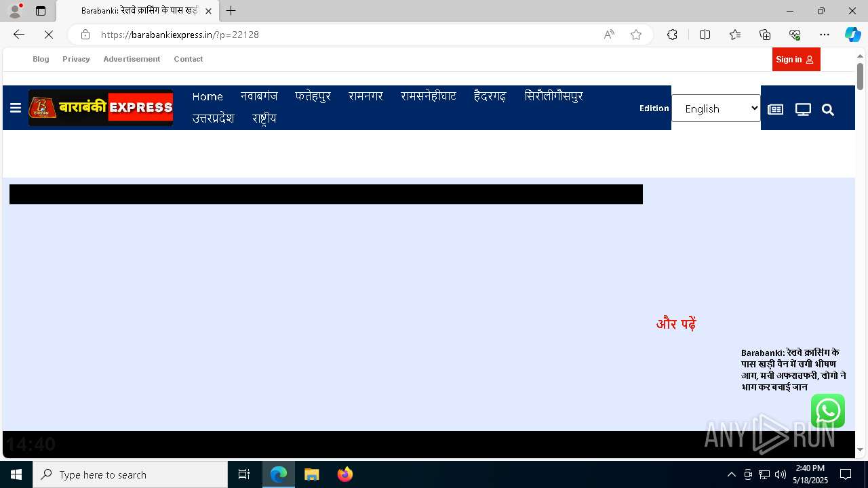Click the page vertical scrollbar thumb
The height and width of the screenshot is (488, 868).
tap(860, 76)
